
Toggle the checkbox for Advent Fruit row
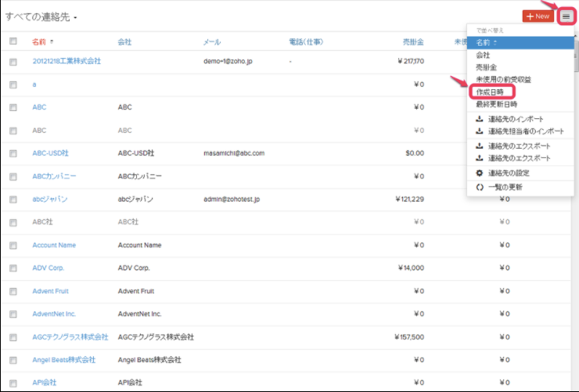pyautogui.click(x=13, y=291)
